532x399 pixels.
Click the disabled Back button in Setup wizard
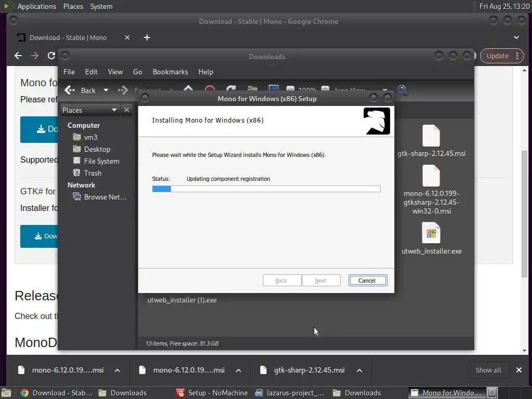tap(282, 280)
